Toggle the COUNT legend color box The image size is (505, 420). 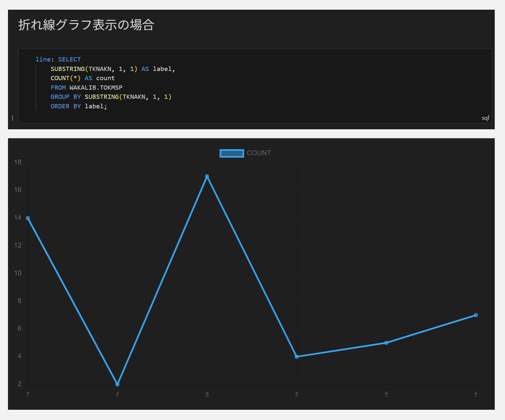point(231,153)
